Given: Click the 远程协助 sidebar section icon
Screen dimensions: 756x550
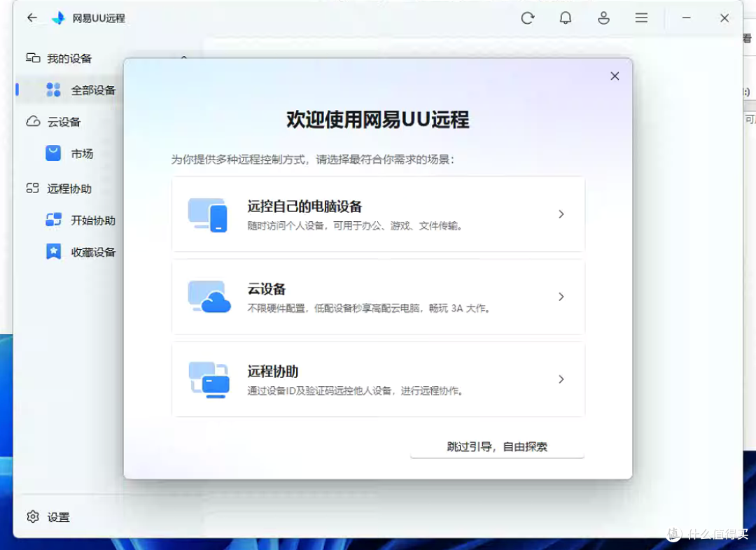Looking at the screenshot, I should [x=33, y=188].
